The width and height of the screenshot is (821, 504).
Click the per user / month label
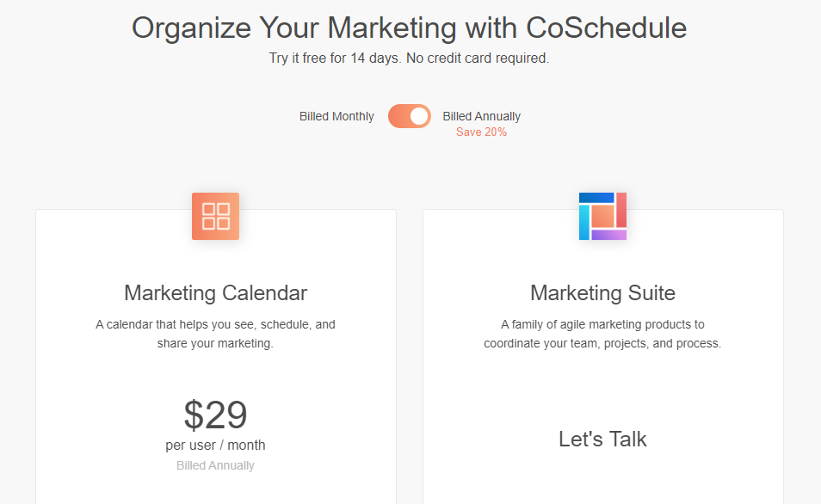click(215, 445)
